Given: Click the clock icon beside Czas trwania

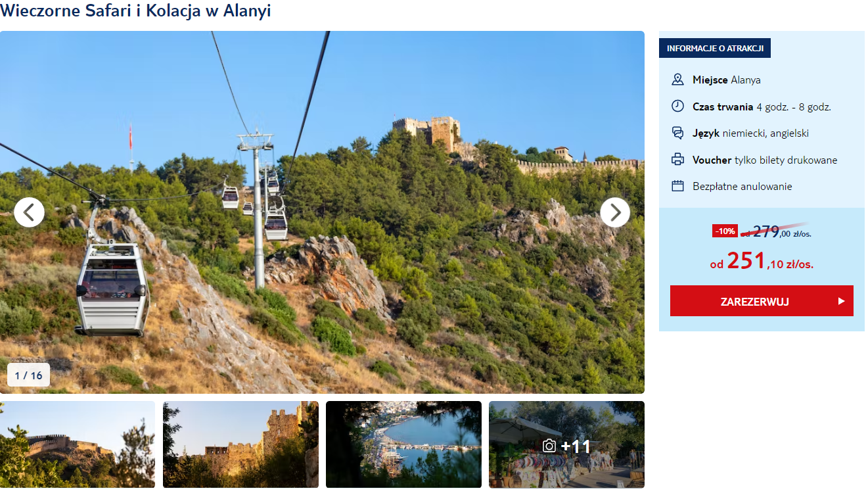Looking at the screenshot, I should pos(677,106).
